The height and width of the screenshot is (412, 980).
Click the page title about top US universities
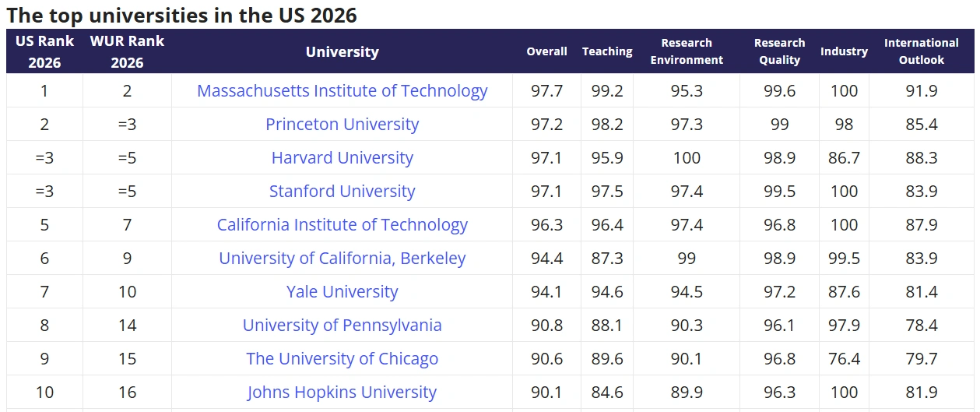pyautogui.click(x=181, y=15)
